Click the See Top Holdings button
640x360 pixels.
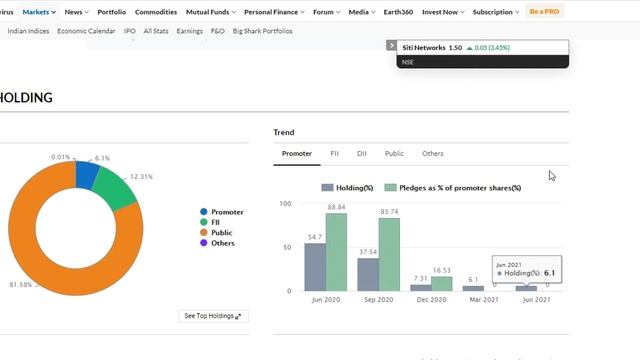(213, 316)
